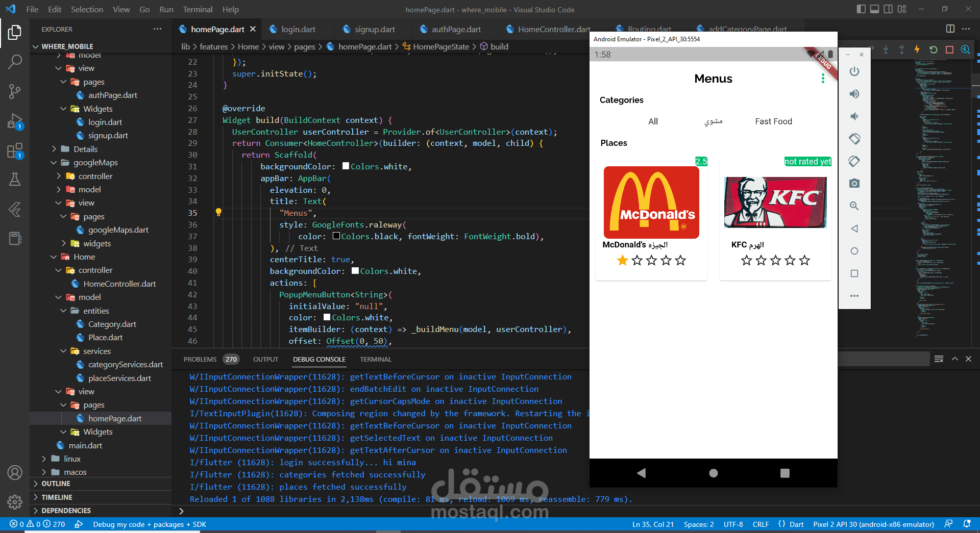This screenshot has width=980, height=533.
Task: Toggle the bottom panel layout button
Action: pos(875,9)
